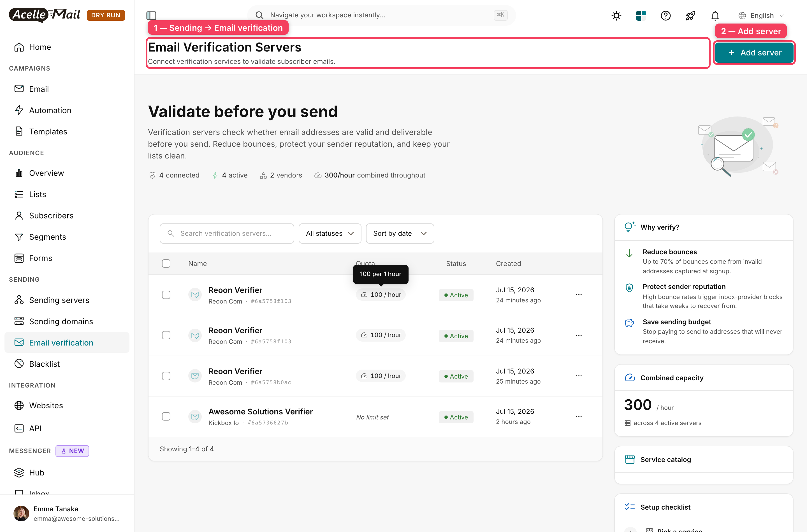Click Active status of Awesome Solutions Verifier
Viewport: 807px width, 532px height.
pos(456,417)
